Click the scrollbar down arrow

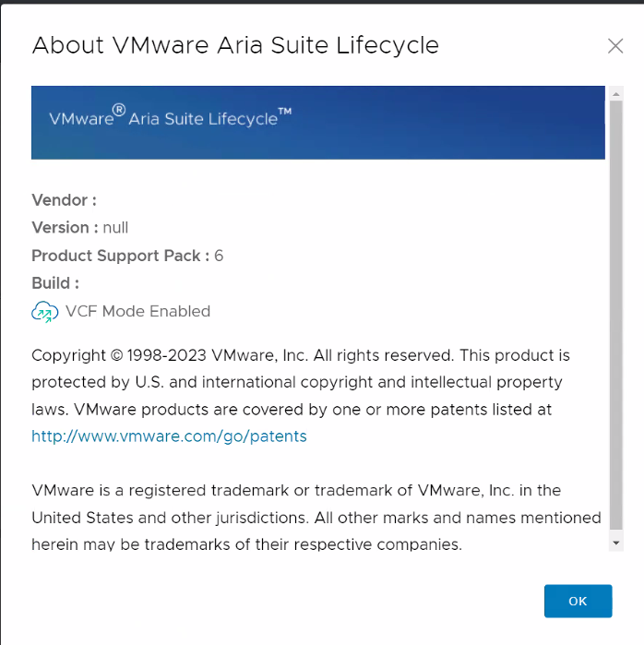coord(616,543)
